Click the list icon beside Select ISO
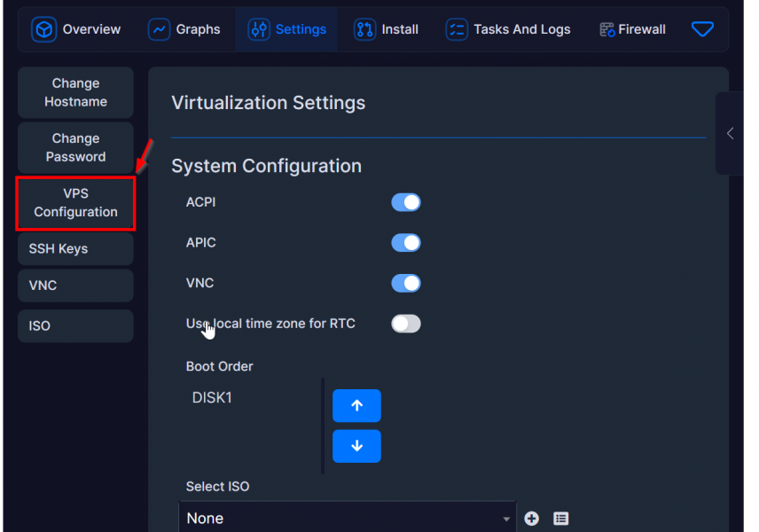Image resolution: width=759 pixels, height=532 pixels. (560, 519)
